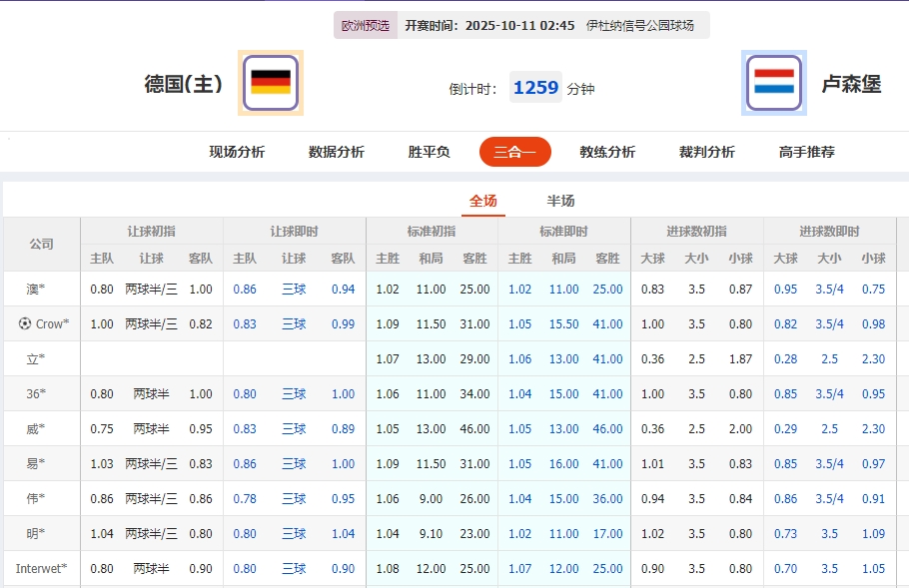Click 明* row's live big-ball odds 0.73
Screen dimensions: 909x588
(786, 533)
